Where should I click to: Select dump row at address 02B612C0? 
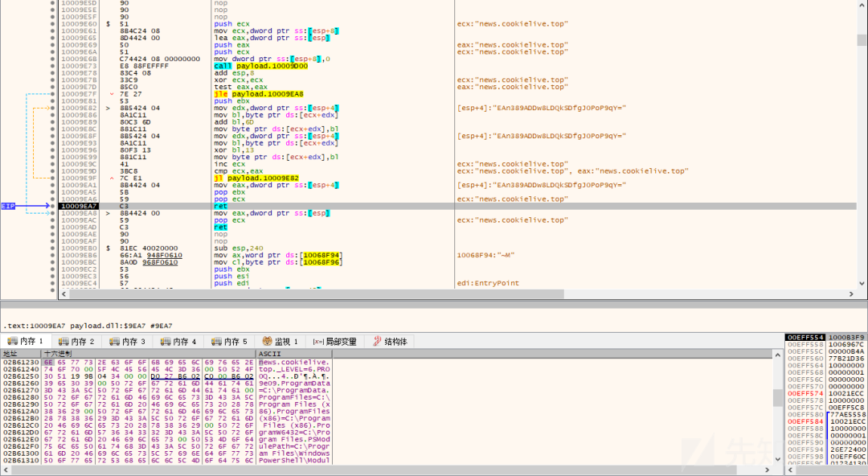[166, 425]
